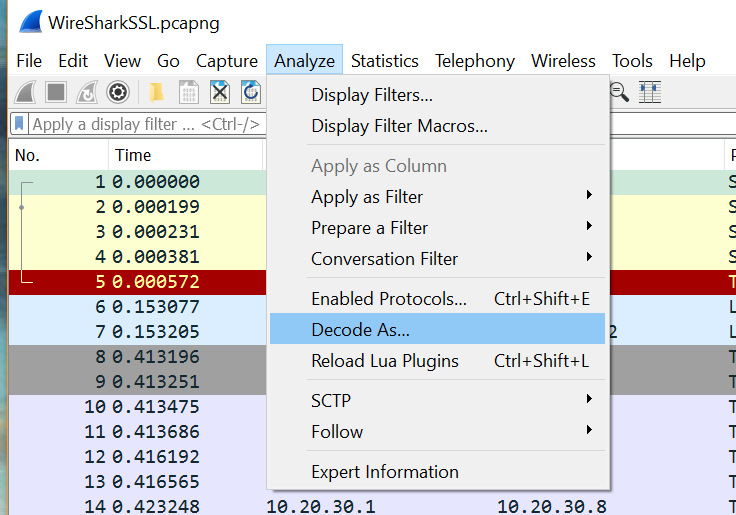Open Expert Information from Analyze menu
Viewport: 736px width, 515px height.
(437, 472)
